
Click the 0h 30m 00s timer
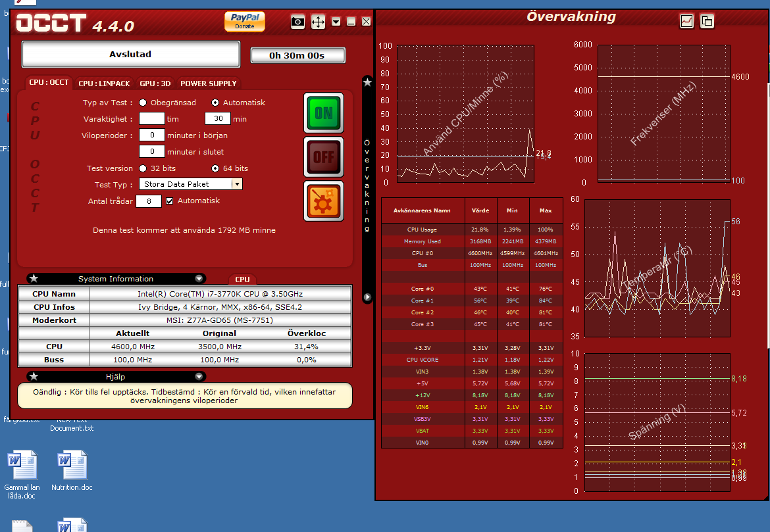(x=297, y=55)
